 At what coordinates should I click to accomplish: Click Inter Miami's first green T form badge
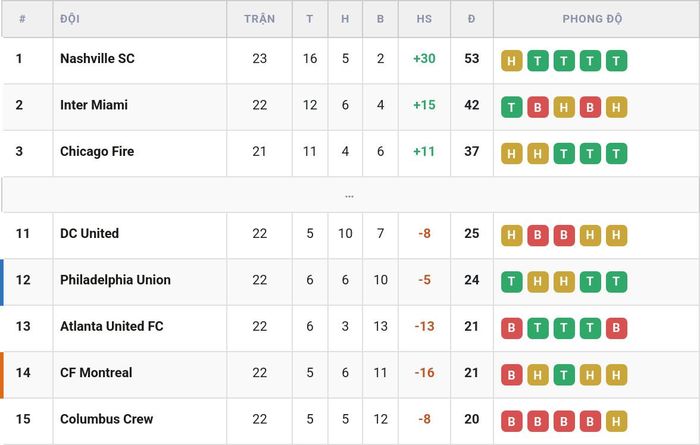pyautogui.click(x=512, y=107)
